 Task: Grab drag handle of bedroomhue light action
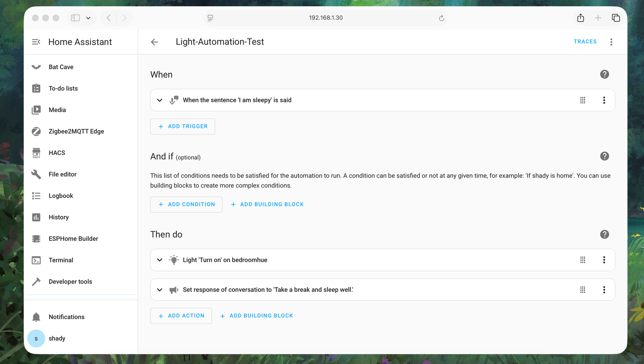pyautogui.click(x=583, y=260)
